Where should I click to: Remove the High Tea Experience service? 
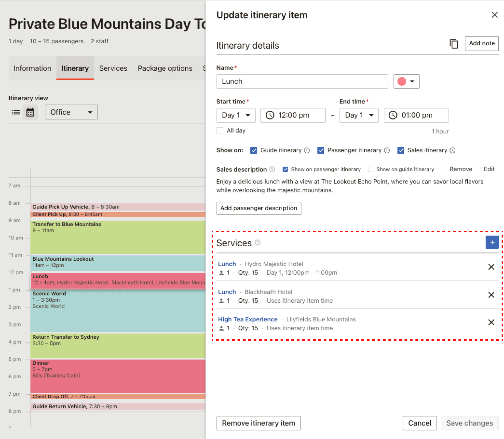click(x=491, y=322)
